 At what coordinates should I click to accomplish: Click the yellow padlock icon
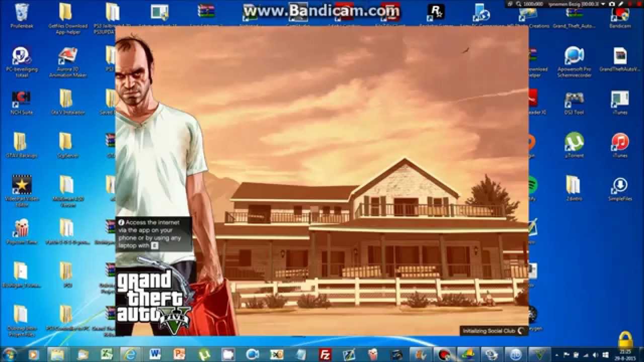625,340
